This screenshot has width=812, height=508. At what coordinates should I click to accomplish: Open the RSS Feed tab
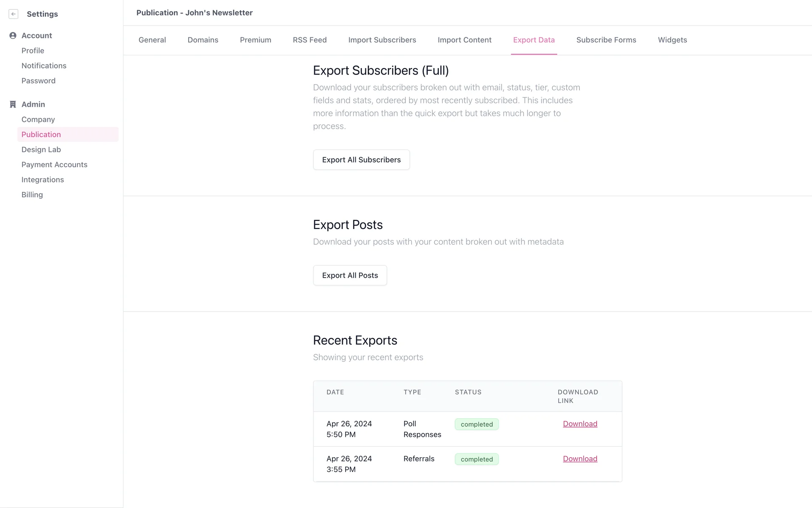click(310, 40)
